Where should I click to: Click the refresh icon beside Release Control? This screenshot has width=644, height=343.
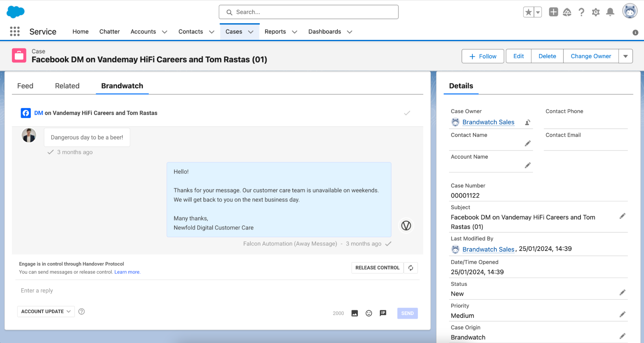[x=411, y=268]
